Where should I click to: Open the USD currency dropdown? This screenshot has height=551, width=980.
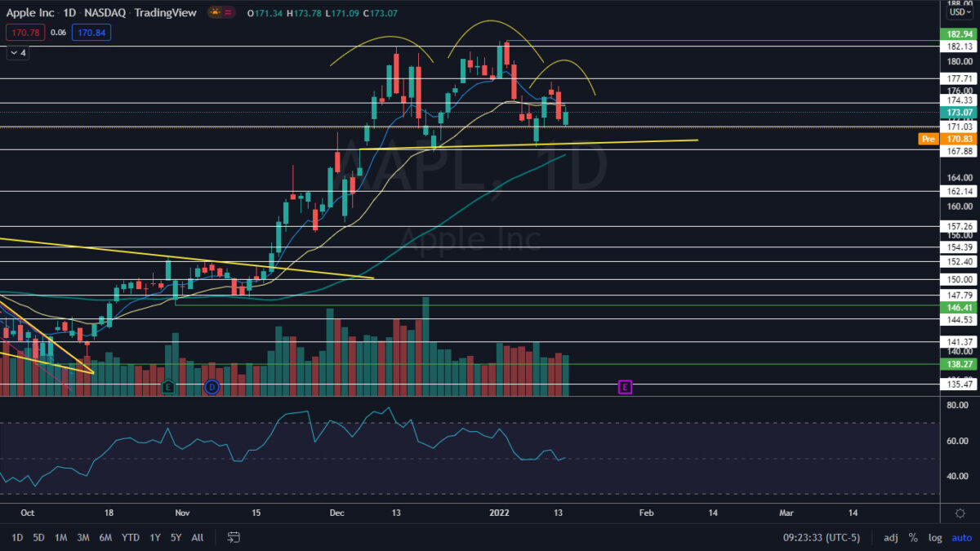coord(960,12)
